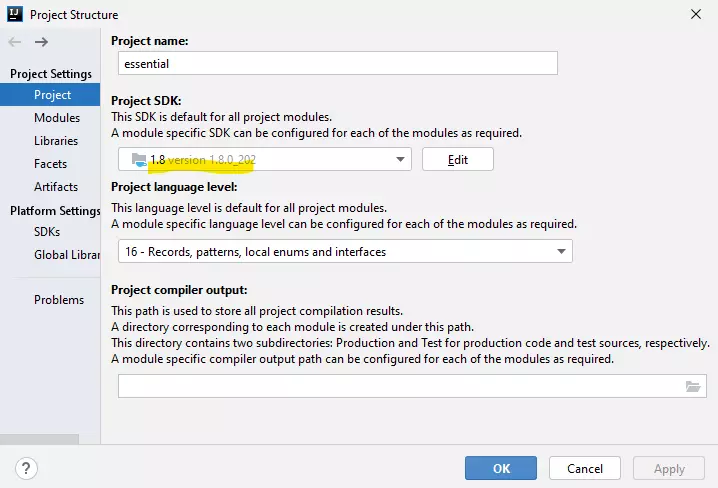
Task: Click the IntelliJ logo in title bar
Action: [x=13, y=14]
